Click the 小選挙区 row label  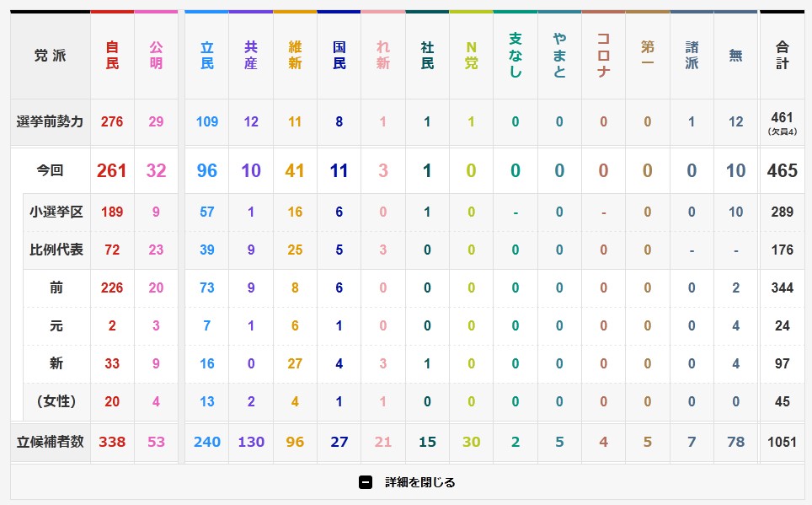56,212
